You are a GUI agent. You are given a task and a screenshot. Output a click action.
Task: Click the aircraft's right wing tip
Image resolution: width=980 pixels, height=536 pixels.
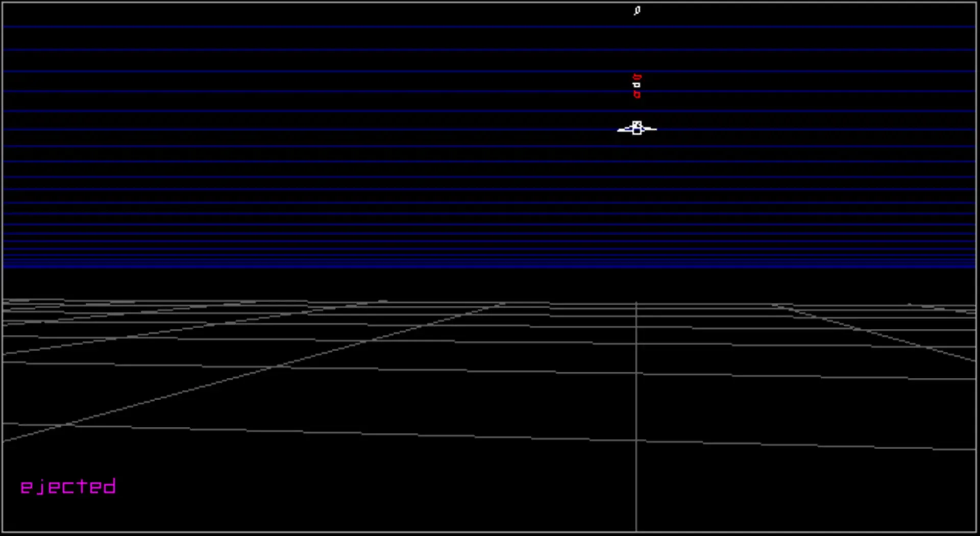[x=654, y=129]
